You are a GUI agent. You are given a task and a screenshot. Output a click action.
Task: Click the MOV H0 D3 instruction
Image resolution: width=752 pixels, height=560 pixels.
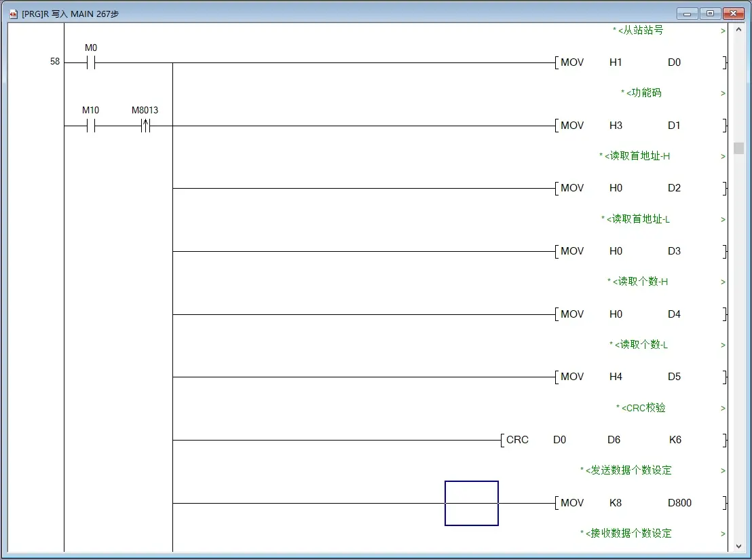tap(641, 251)
